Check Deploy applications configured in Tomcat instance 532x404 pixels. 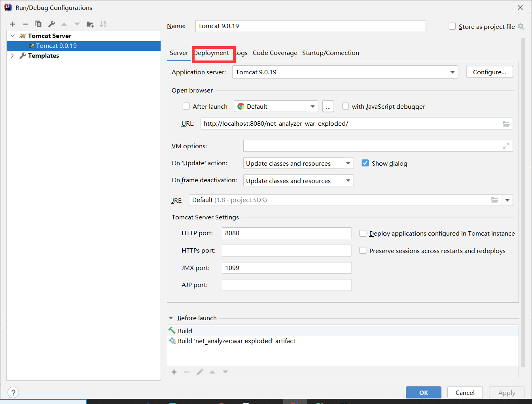[363, 233]
